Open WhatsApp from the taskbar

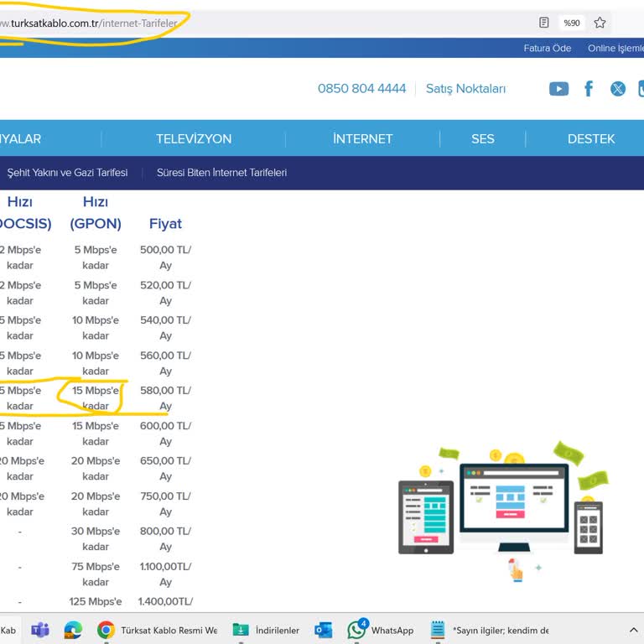click(381, 630)
